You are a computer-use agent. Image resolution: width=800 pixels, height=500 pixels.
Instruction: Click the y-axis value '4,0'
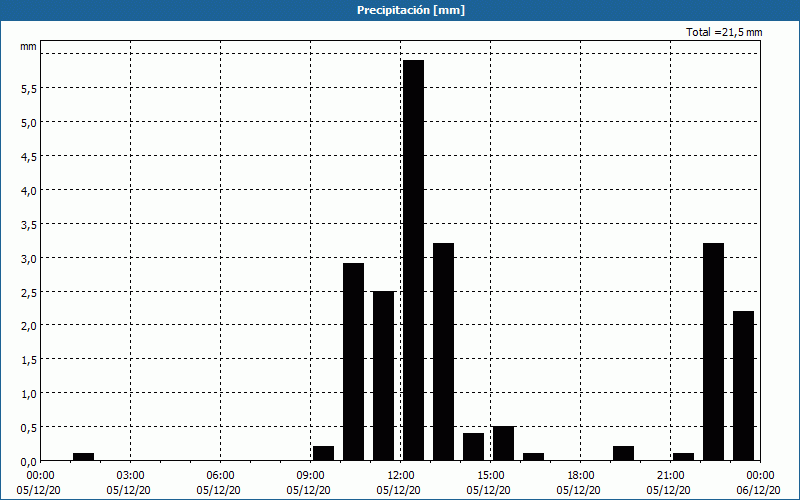click(28, 190)
